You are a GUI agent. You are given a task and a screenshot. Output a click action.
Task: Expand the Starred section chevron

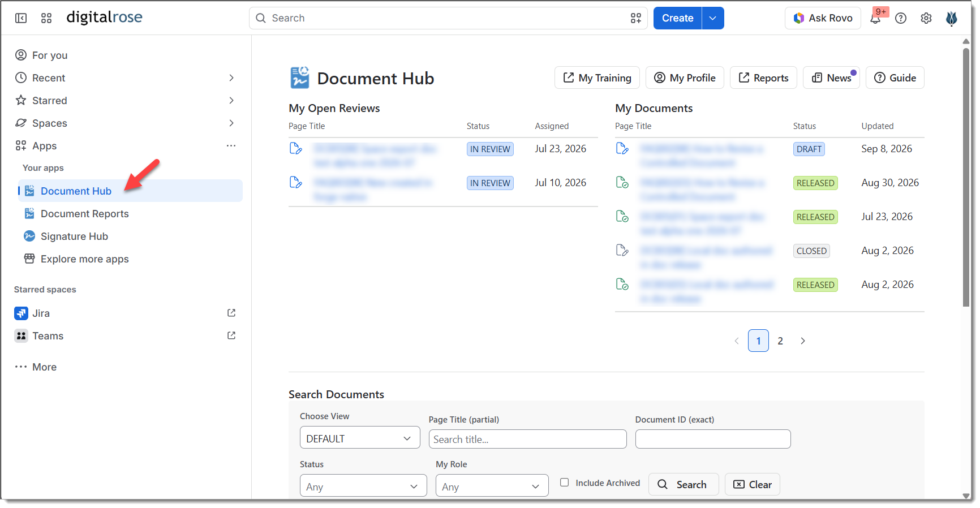(x=231, y=100)
